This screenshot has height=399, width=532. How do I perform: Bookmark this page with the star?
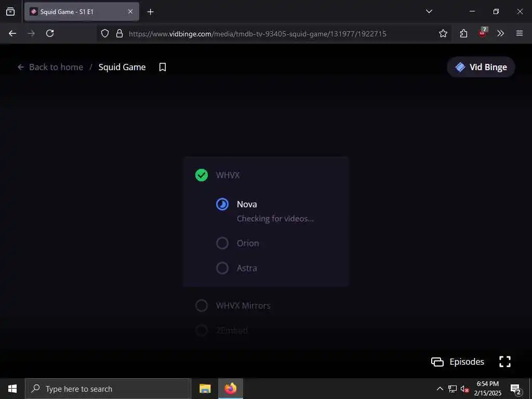(x=443, y=33)
